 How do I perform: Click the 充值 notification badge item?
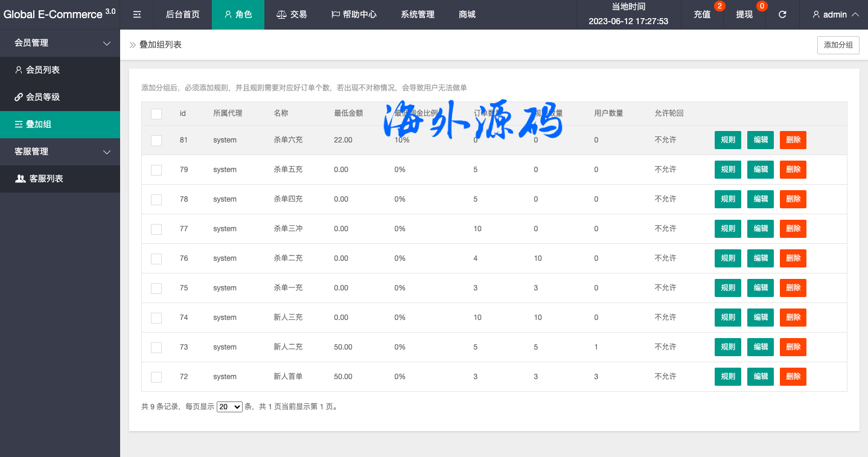point(702,14)
